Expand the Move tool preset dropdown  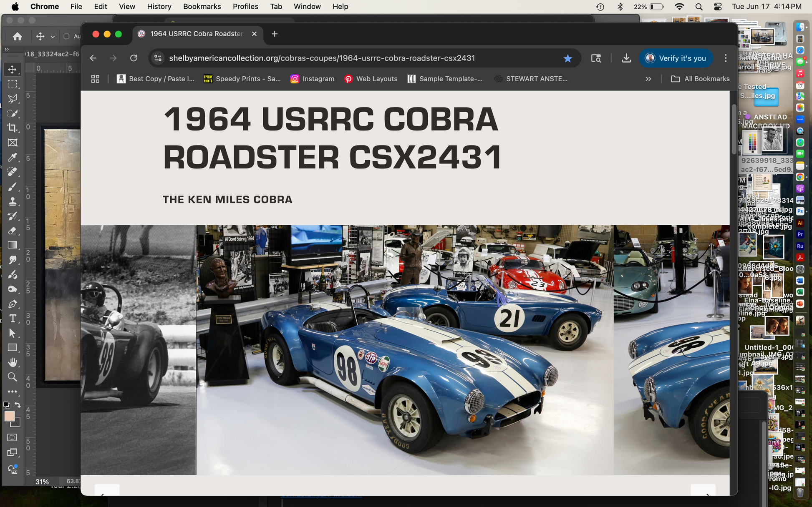pyautogui.click(x=53, y=37)
